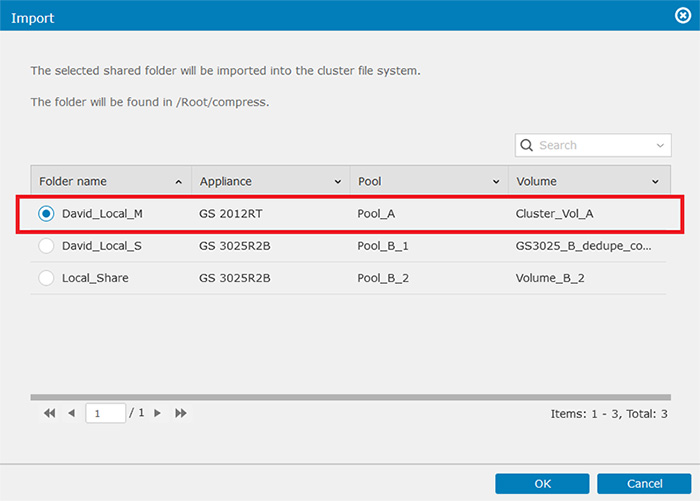
Task: Click the Cancel button
Action: click(x=644, y=484)
